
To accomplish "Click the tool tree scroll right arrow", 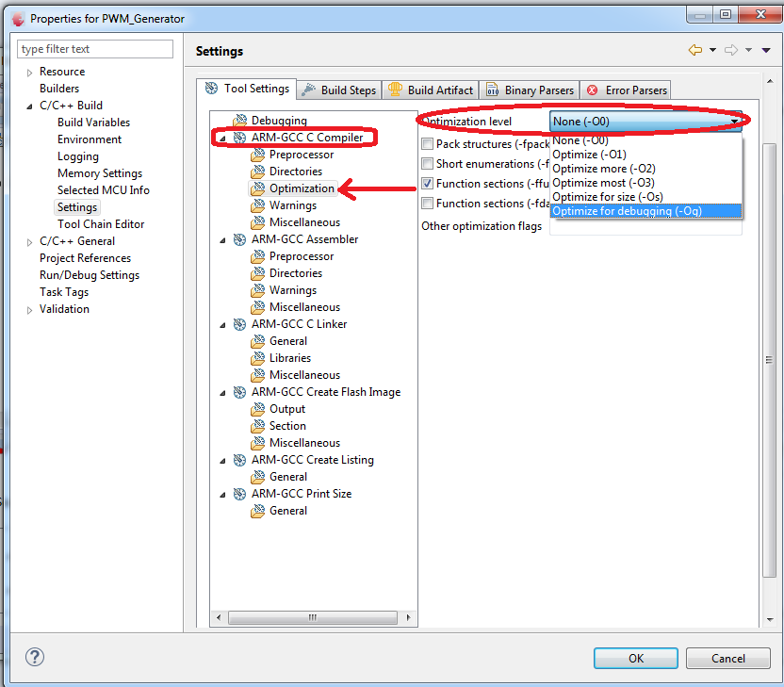I will pos(409,617).
